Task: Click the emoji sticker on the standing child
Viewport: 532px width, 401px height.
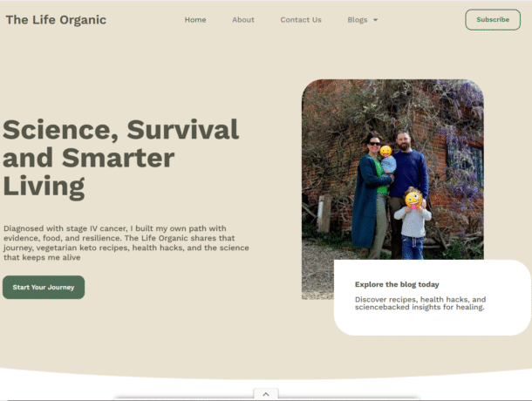Action: click(x=413, y=198)
